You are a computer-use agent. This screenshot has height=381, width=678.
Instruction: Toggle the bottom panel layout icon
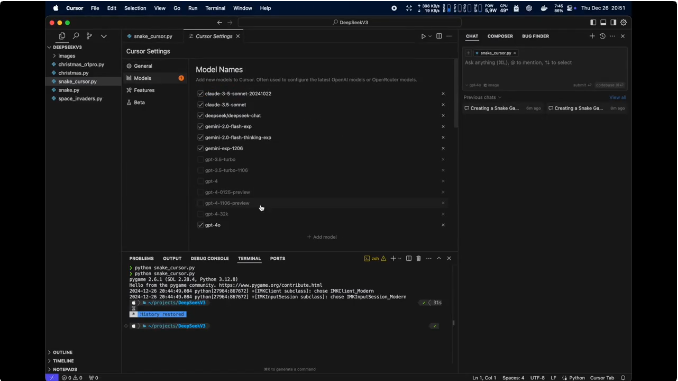[603, 22]
